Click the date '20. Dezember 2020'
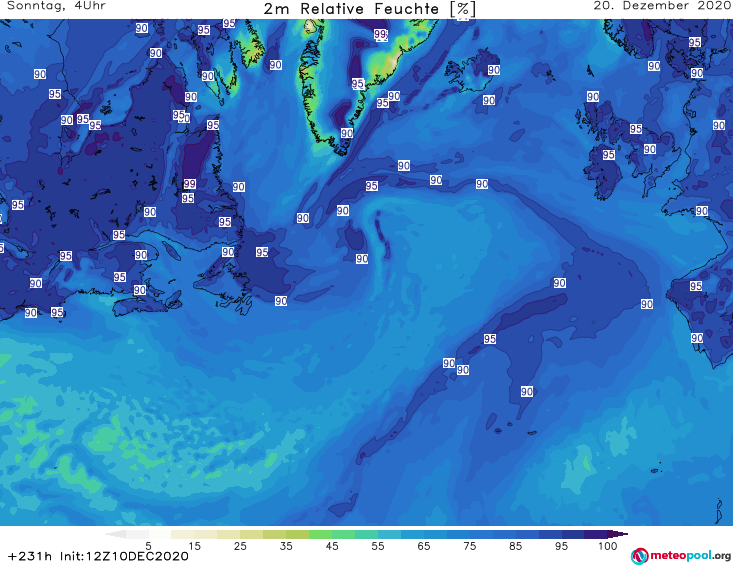 [662, 6]
